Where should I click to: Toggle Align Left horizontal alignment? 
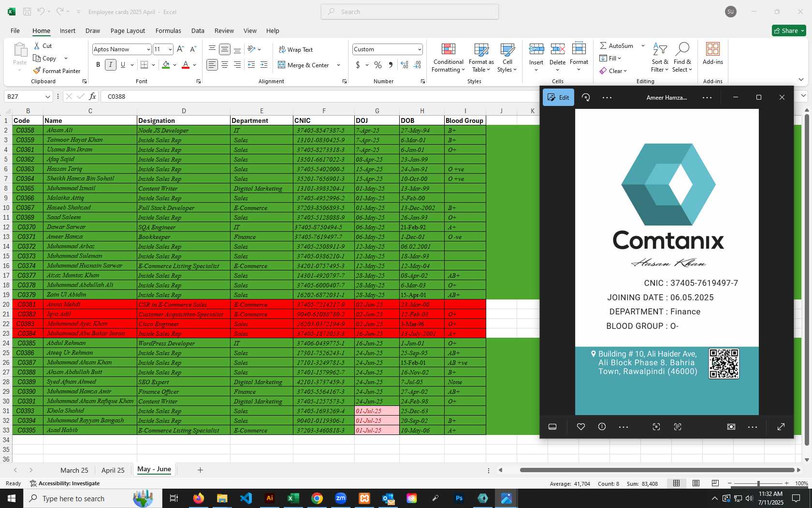(212, 65)
